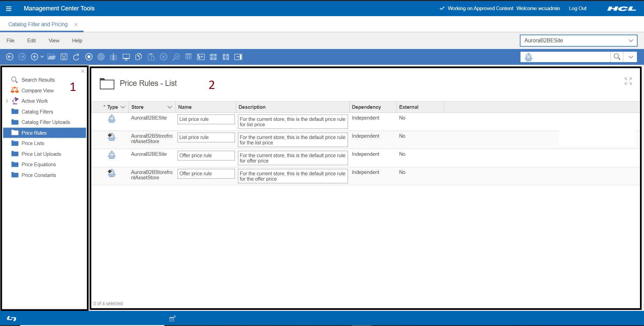Open the hamburger main menu

9,9
